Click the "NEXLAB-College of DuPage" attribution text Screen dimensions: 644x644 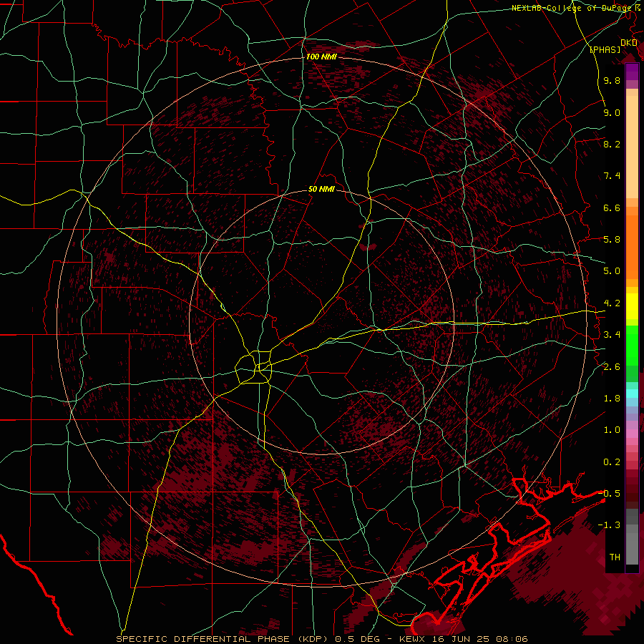coord(573,8)
